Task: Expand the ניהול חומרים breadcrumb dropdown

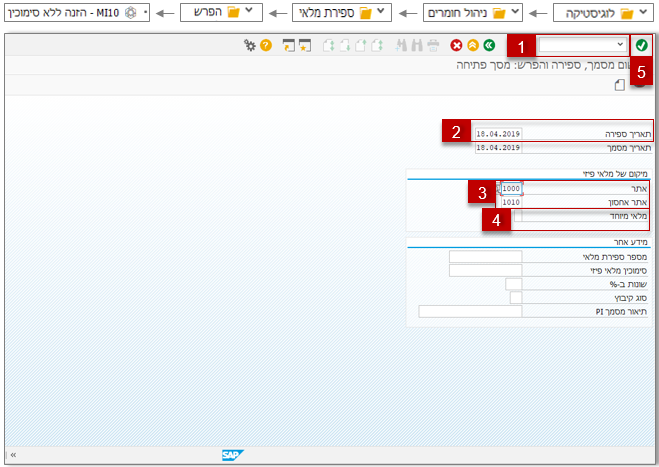Action: coord(515,12)
